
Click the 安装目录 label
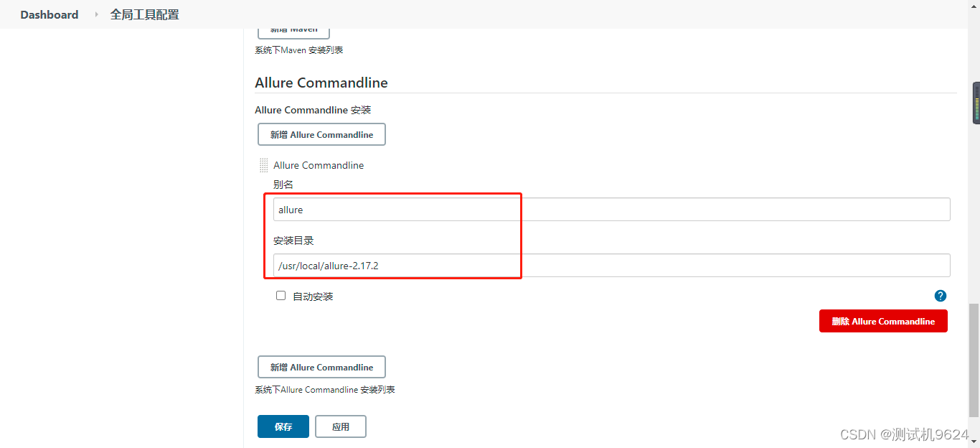pyautogui.click(x=293, y=241)
